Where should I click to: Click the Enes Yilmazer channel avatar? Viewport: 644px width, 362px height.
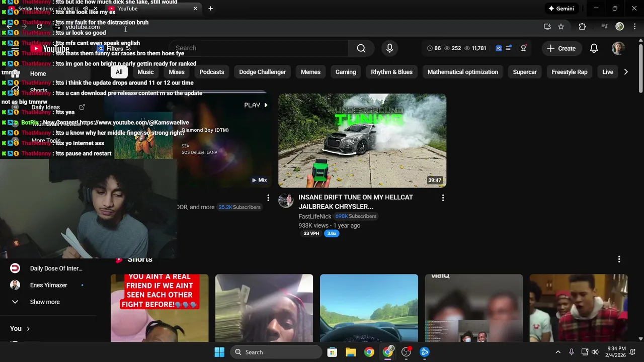click(x=15, y=285)
